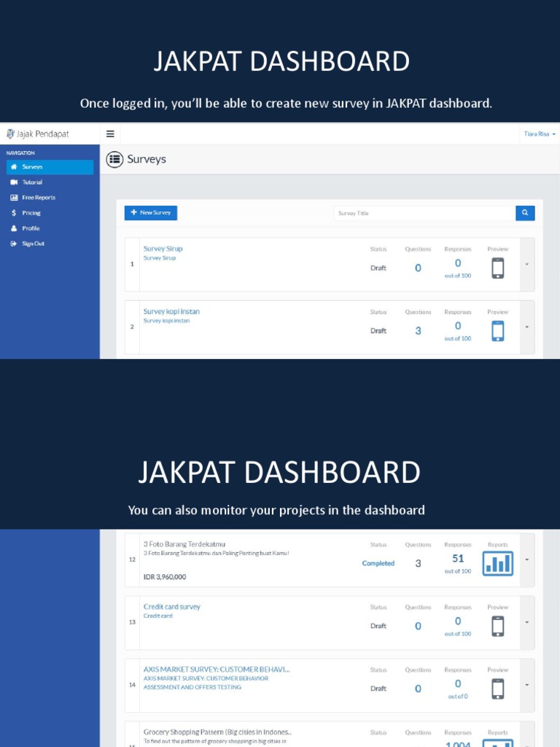Open the Credit card survey title link
This screenshot has width=560, height=747.
(x=172, y=607)
